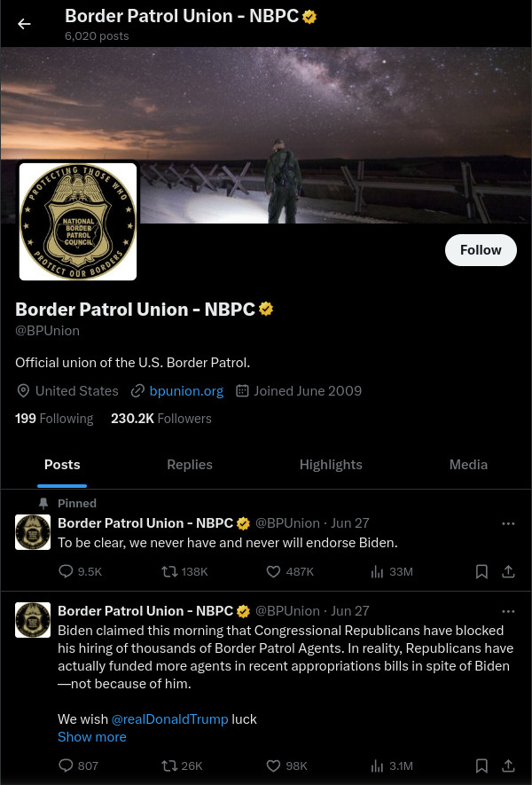View the National Border Patrol Council profile picture
The width and height of the screenshot is (532, 785).
coord(78,221)
